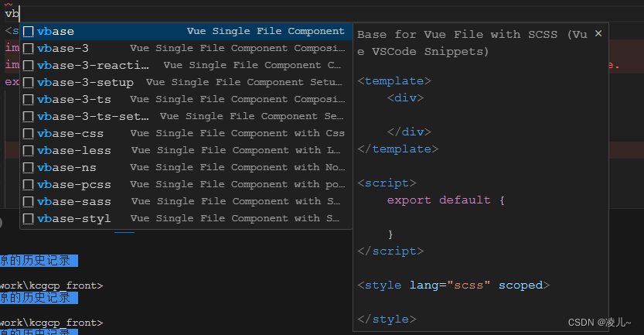Image resolution: width=644 pixels, height=335 pixels.
Task: Click the snippet icon beside vbase-3
Action: click(x=28, y=49)
